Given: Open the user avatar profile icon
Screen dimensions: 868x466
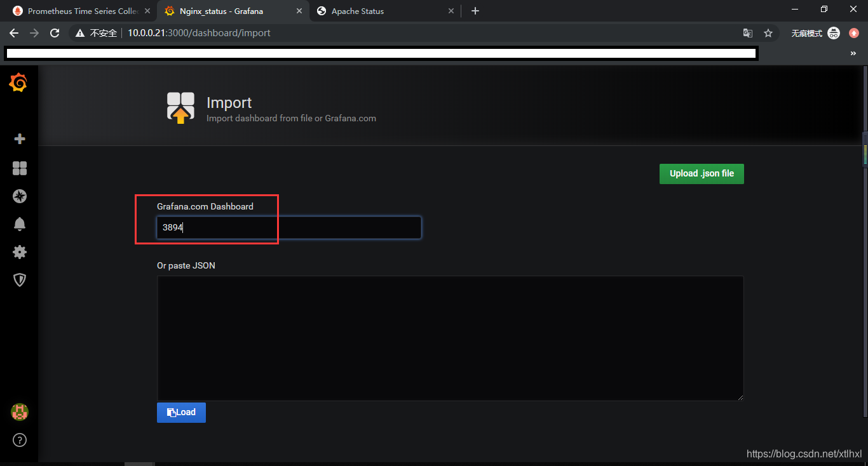Looking at the screenshot, I should pyautogui.click(x=20, y=412).
